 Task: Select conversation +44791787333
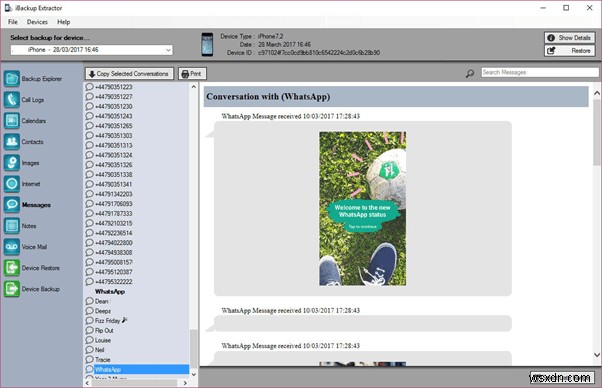(x=114, y=213)
